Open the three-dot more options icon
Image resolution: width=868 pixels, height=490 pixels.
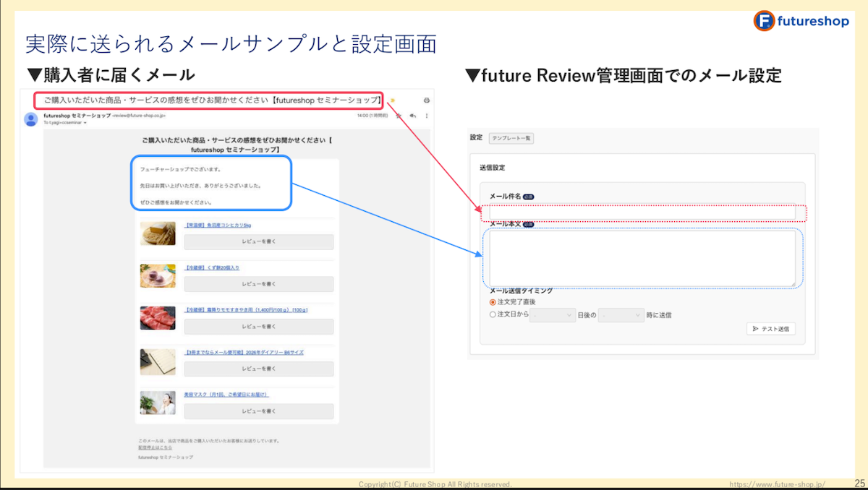(427, 116)
